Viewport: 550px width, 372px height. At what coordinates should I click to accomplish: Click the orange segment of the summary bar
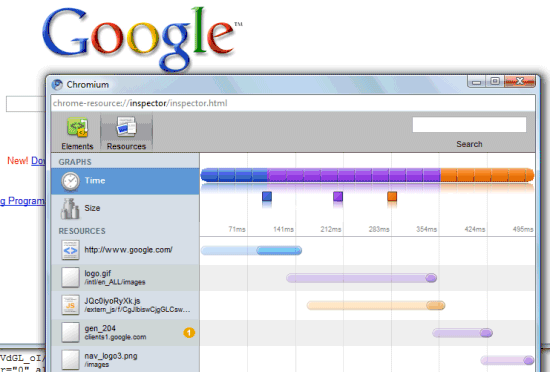click(x=487, y=175)
